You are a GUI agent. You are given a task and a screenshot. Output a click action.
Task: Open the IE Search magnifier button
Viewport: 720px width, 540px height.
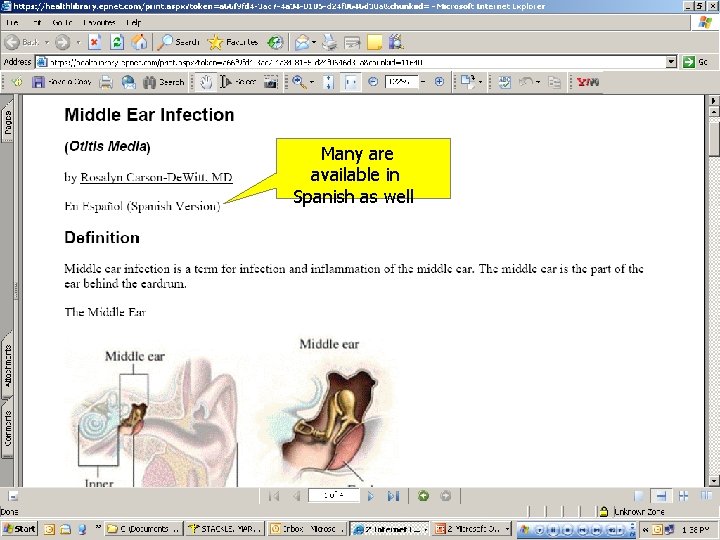(x=178, y=42)
